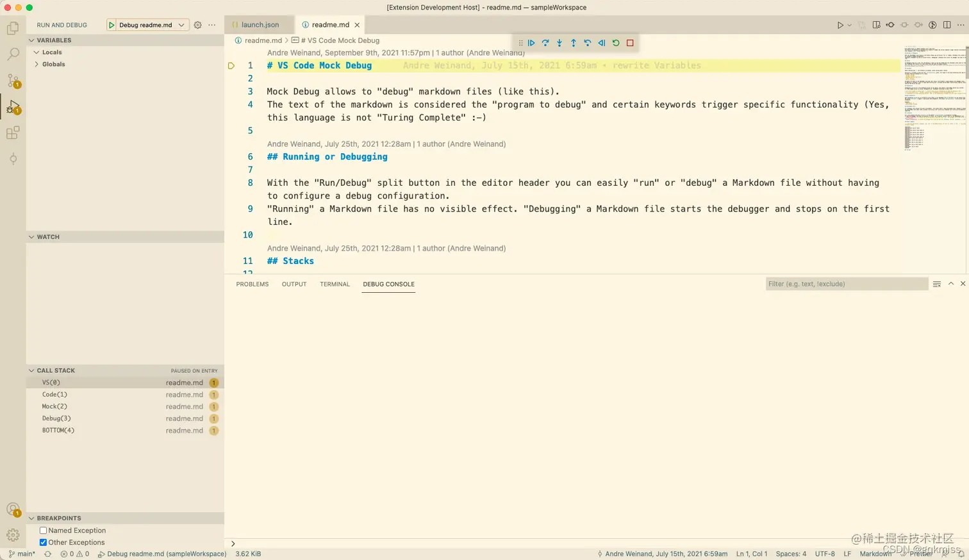Open the Explorer view in activity bar
969x560 pixels.
click(x=13, y=28)
